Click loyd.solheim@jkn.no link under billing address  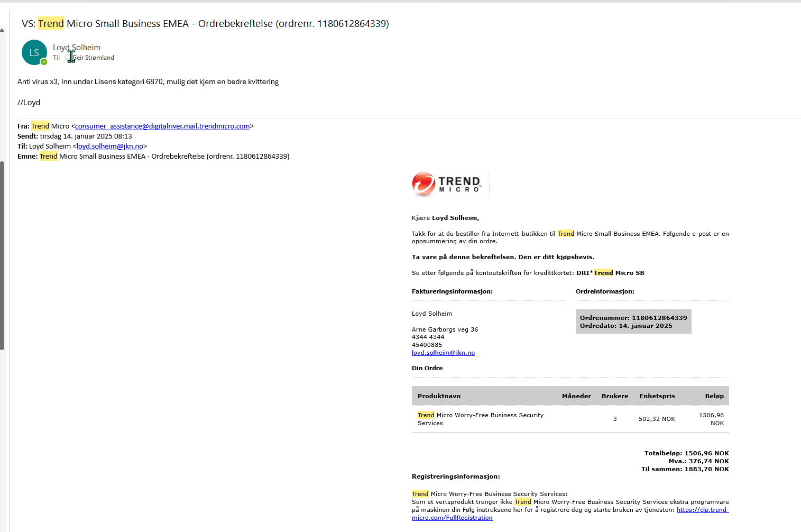tap(443, 353)
